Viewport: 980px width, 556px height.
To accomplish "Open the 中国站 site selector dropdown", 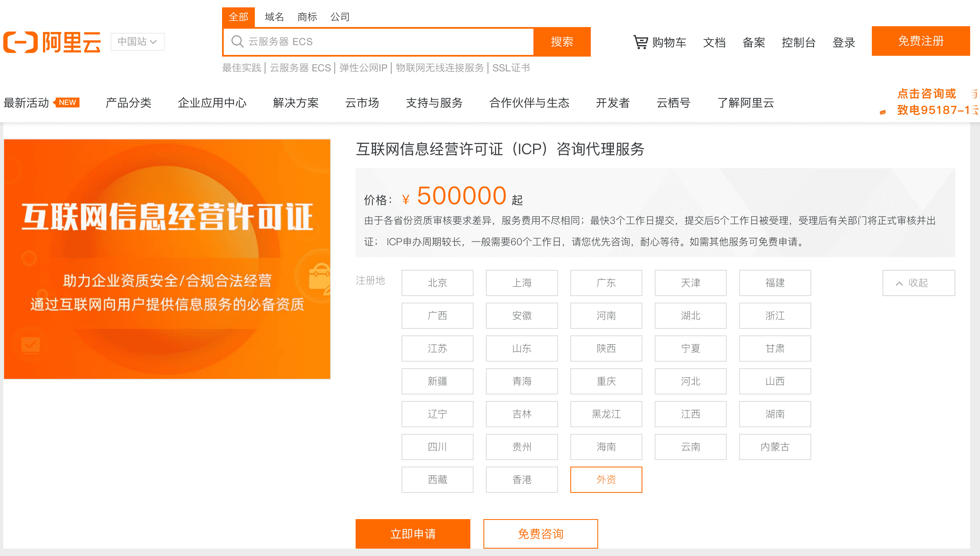I will 137,42.
